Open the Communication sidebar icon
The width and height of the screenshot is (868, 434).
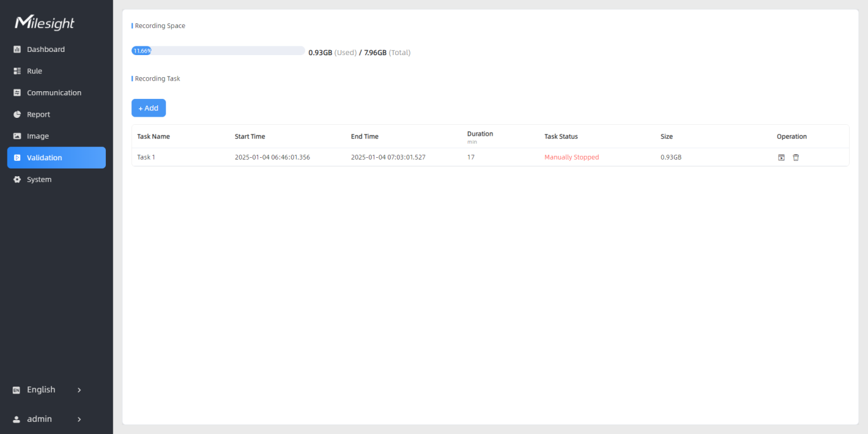(17, 93)
